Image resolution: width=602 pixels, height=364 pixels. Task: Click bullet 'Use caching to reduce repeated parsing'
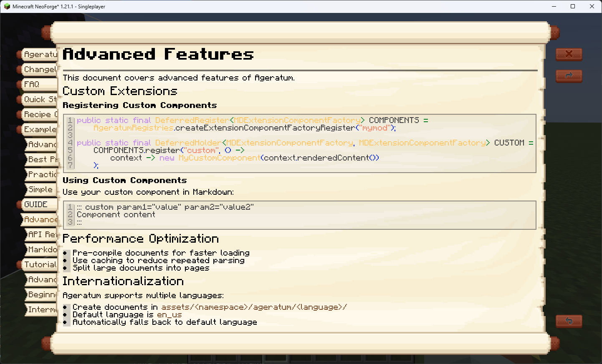159,261
